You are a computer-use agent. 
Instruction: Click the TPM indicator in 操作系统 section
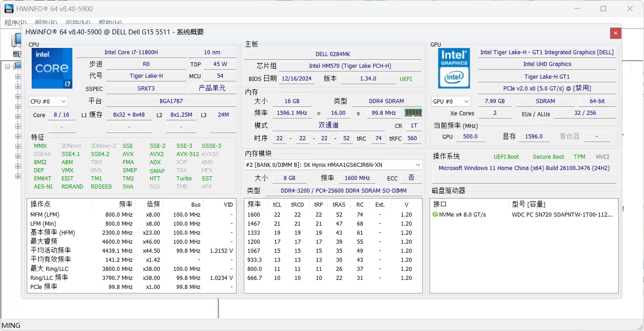[x=579, y=156]
